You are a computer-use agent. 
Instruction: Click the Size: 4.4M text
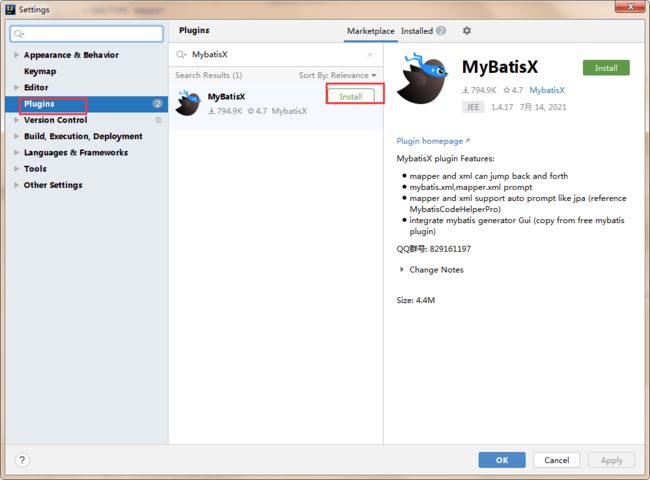tap(416, 300)
